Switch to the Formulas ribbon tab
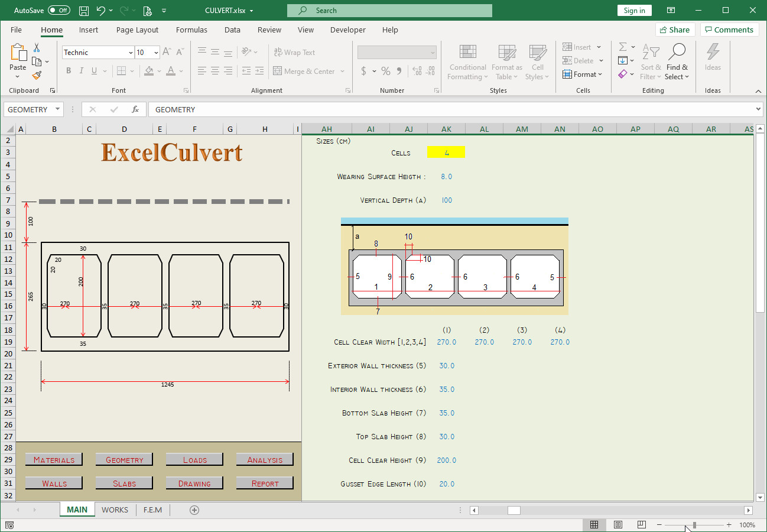The width and height of the screenshot is (767, 532). tap(191, 30)
